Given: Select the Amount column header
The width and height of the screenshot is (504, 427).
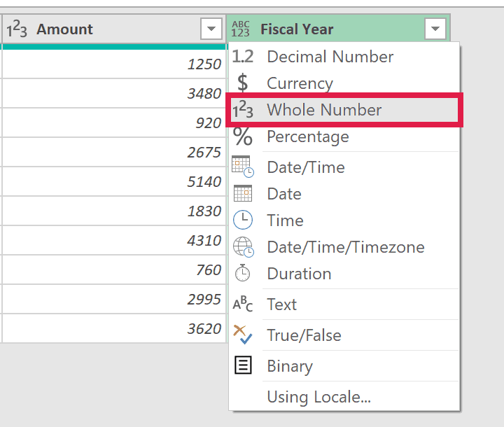Looking at the screenshot, I should tap(114, 29).
